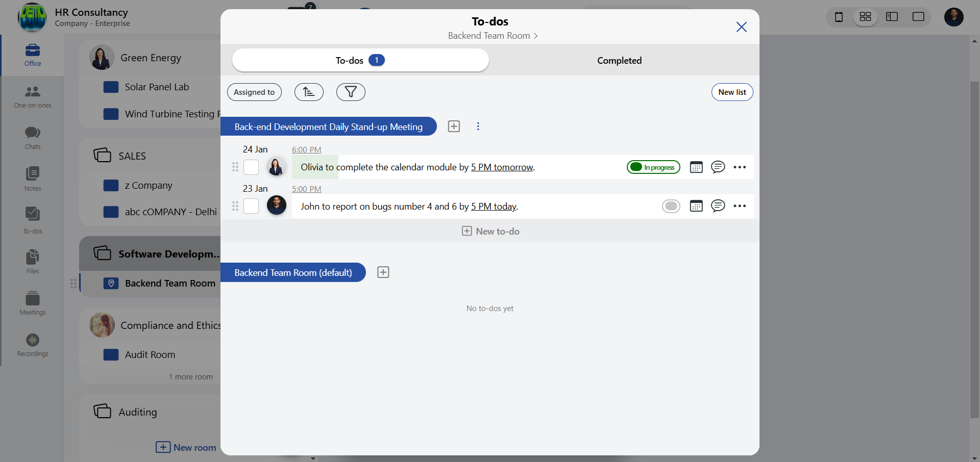The width and height of the screenshot is (980, 462).
Task: Click John's avatar on his to-do
Action: [277, 205]
